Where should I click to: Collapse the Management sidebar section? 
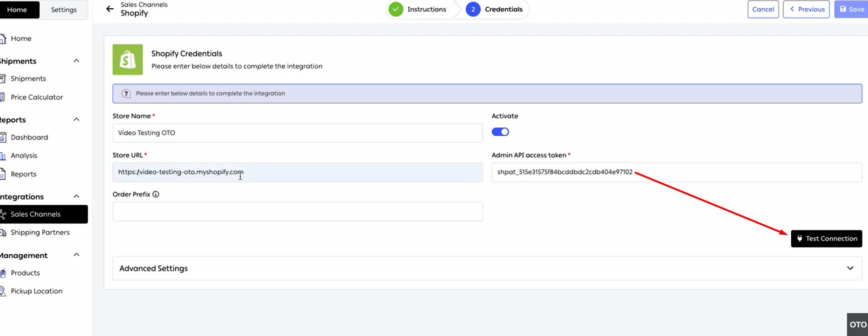tap(76, 255)
